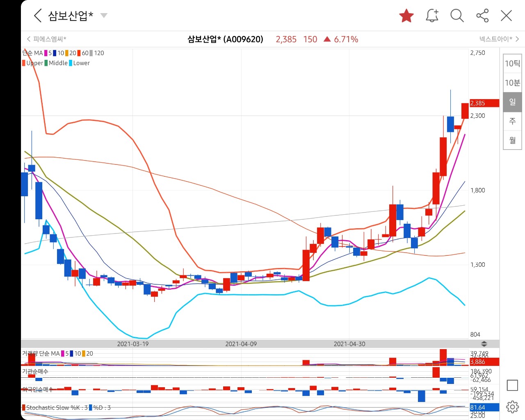Select the 일 daily chart tab
This screenshot has width=525, height=420.
[512, 102]
